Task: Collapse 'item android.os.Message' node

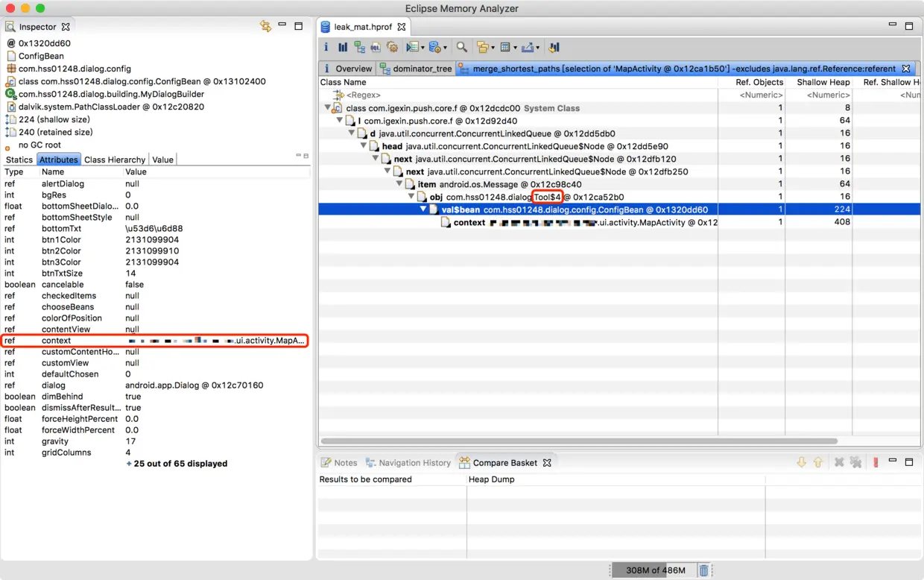Action: [399, 184]
